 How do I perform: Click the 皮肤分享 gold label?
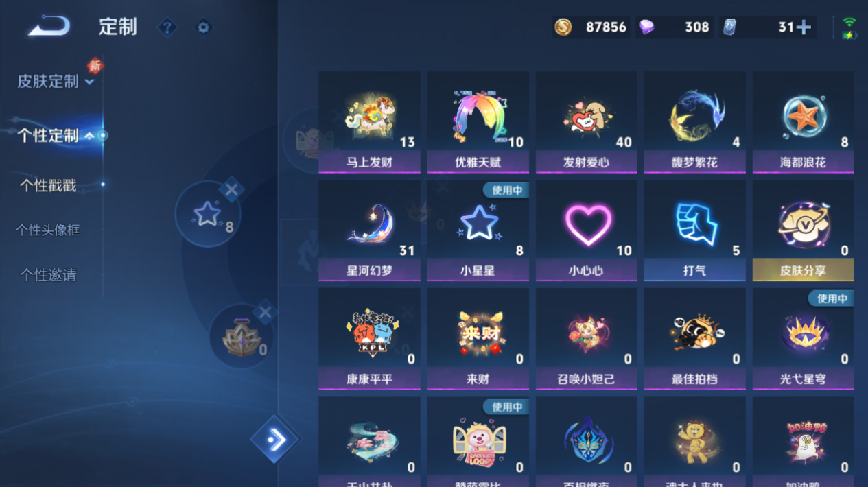(803, 271)
